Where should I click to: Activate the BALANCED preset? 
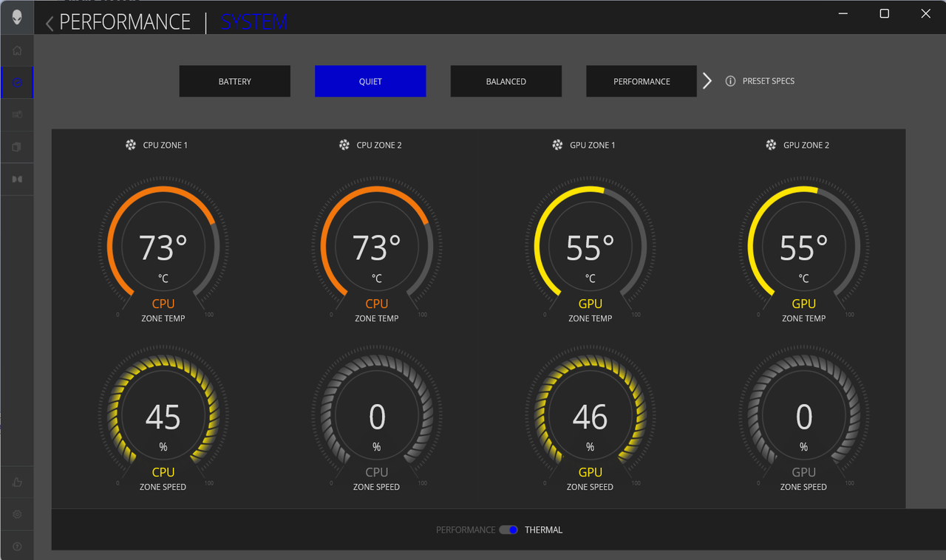point(506,81)
